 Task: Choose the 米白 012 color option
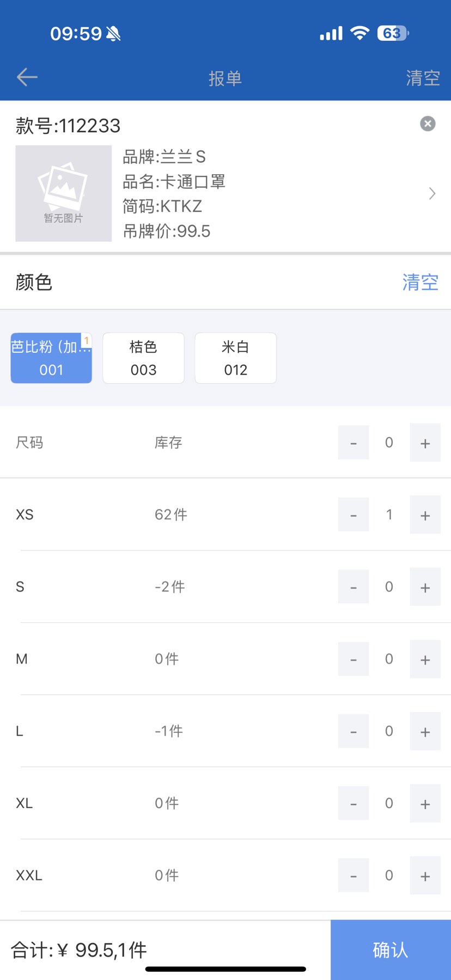pos(235,358)
